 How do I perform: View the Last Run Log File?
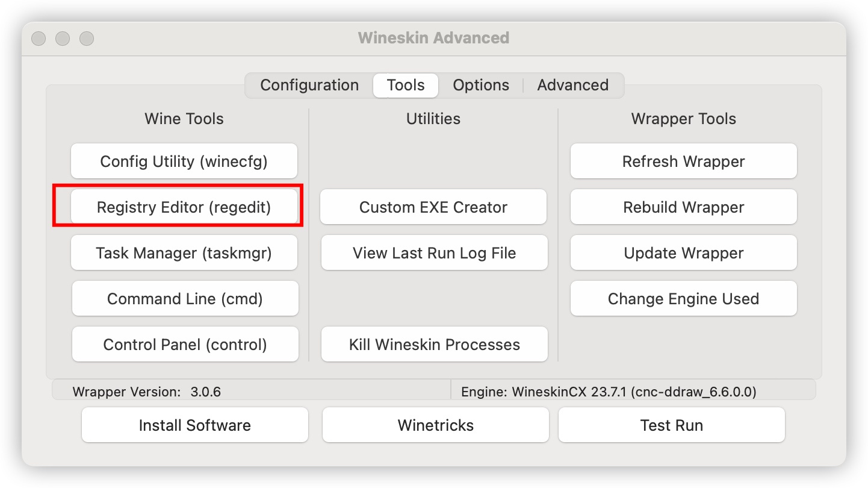[434, 252]
